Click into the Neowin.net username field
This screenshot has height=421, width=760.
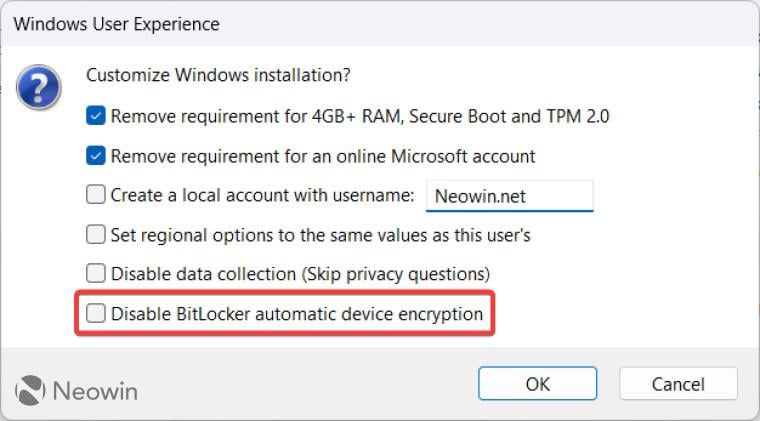[x=509, y=196]
